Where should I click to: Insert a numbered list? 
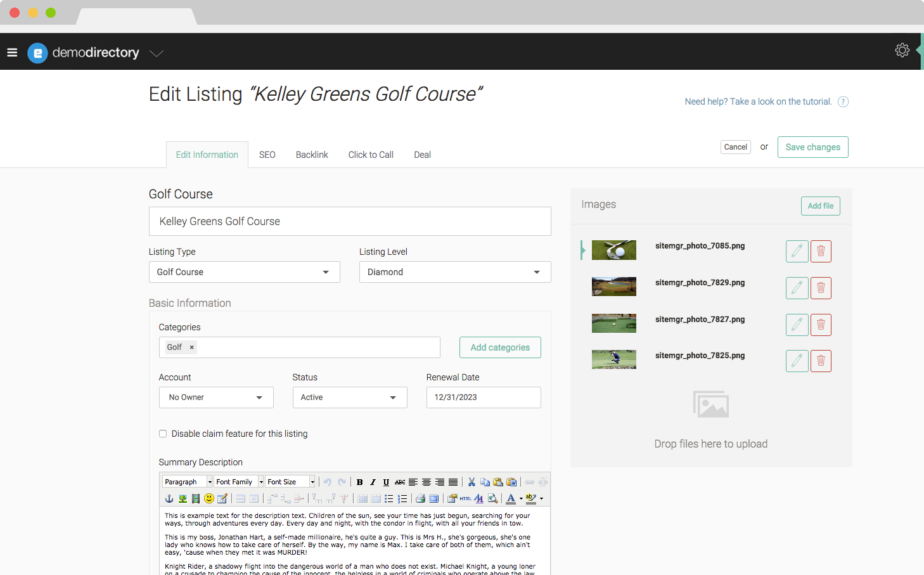tap(402, 498)
